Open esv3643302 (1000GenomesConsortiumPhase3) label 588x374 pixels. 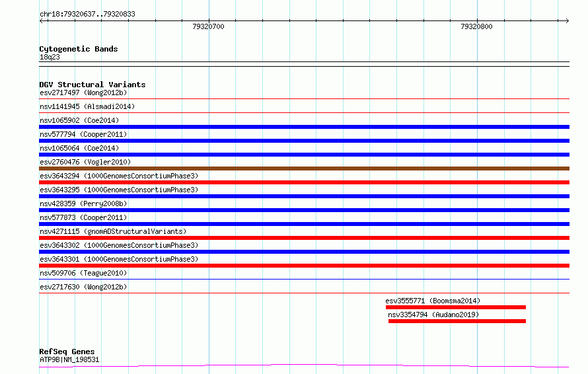point(119,245)
